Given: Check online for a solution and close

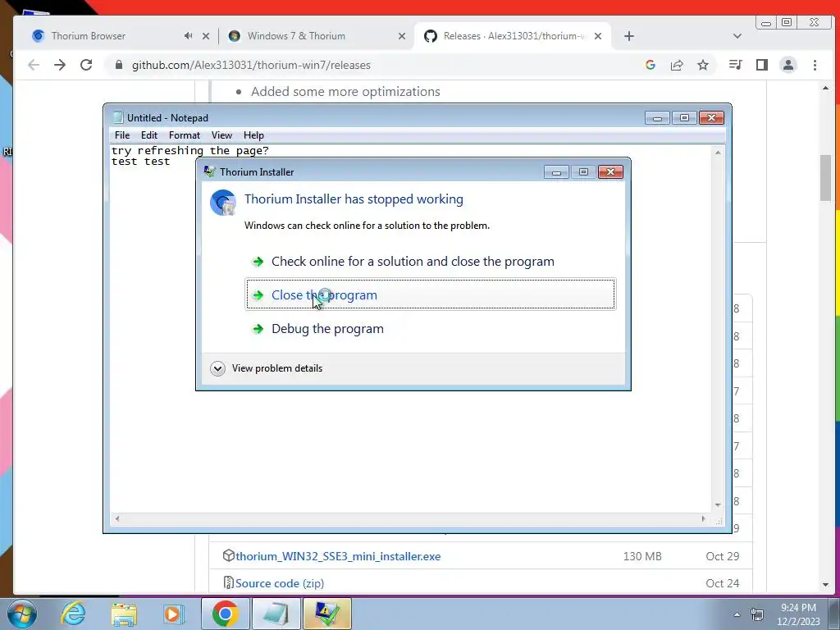Looking at the screenshot, I should [x=413, y=262].
